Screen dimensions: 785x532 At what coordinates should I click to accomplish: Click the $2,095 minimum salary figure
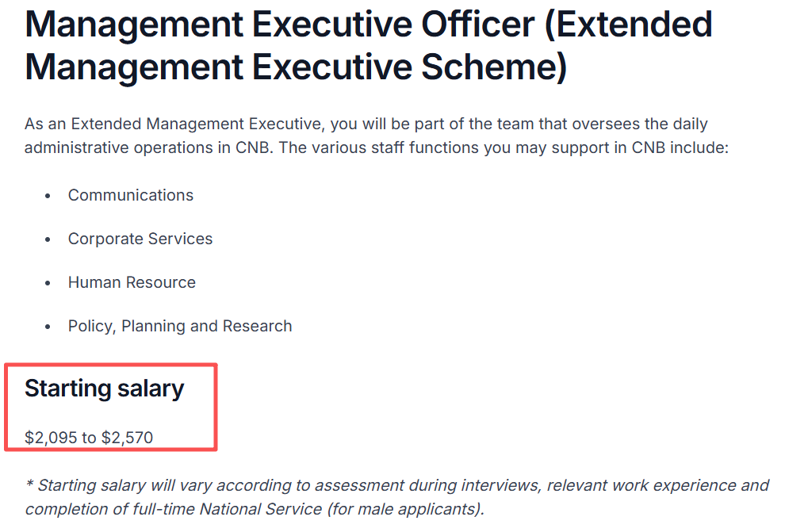(x=52, y=437)
